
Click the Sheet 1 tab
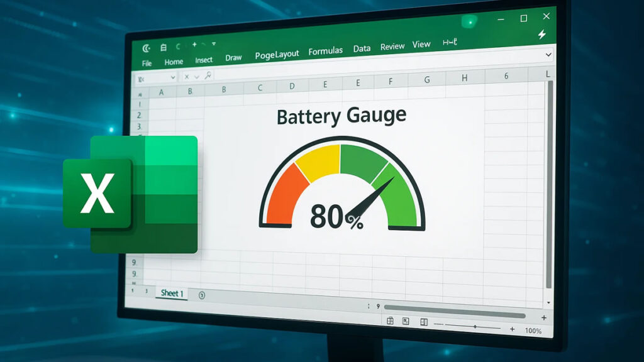[171, 293]
